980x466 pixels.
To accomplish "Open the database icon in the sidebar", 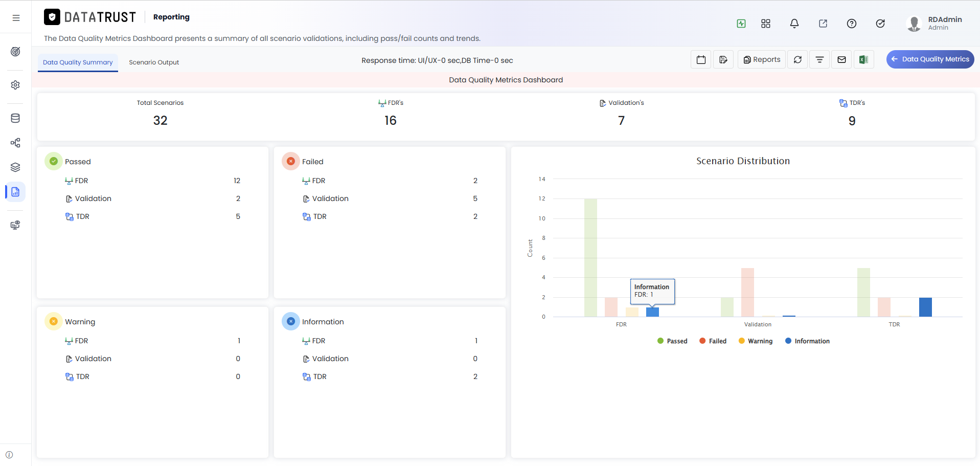I will tap(15, 118).
